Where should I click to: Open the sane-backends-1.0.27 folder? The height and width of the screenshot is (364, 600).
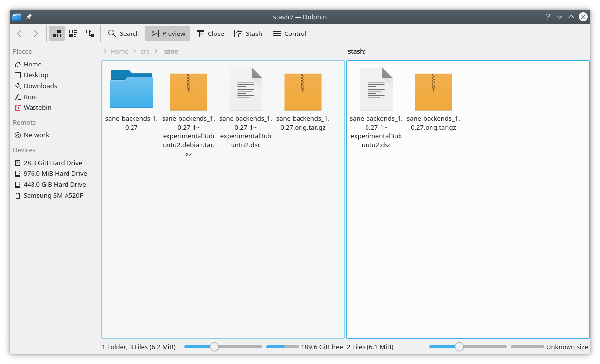pyautogui.click(x=131, y=90)
